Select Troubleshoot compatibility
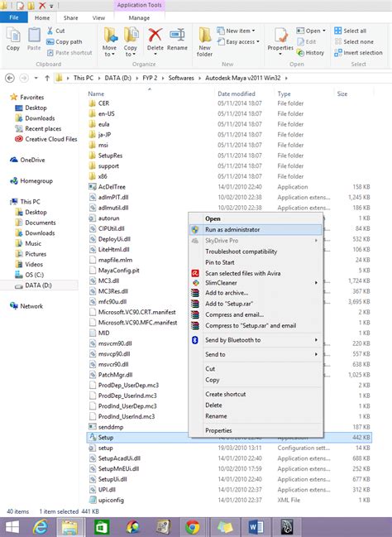 pyautogui.click(x=256, y=252)
